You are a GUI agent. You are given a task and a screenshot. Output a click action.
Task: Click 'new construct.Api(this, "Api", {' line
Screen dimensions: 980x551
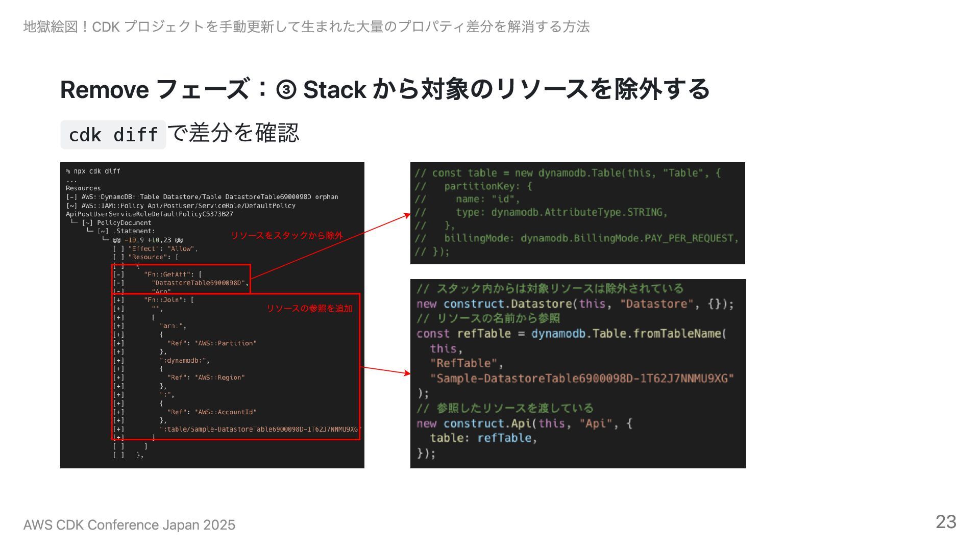(x=525, y=423)
